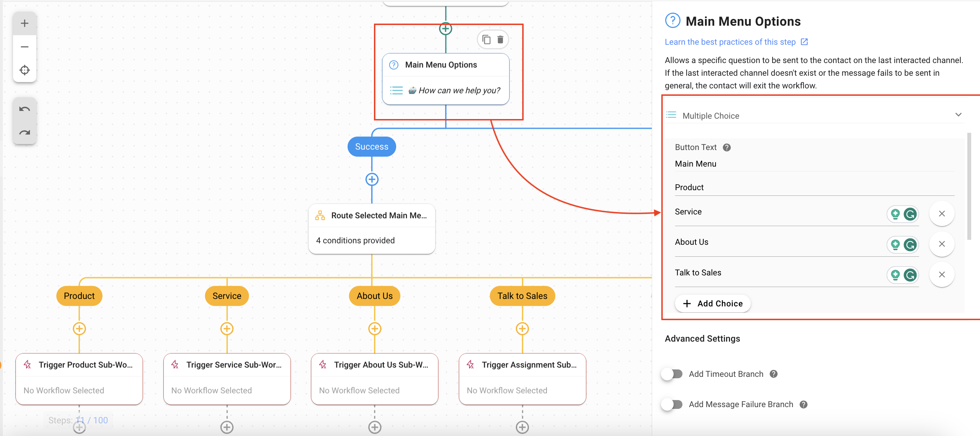
Task: Open Button Text help tooltip
Action: (x=726, y=148)
